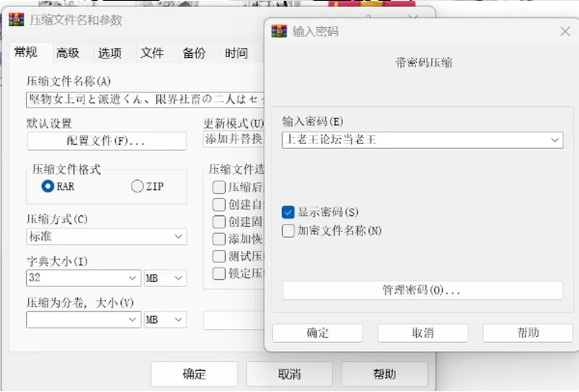Open 帮助 in the 输入密码 dialog
Image resolution: width=579 pixels, height=392 pixels.
coord(528,333)
